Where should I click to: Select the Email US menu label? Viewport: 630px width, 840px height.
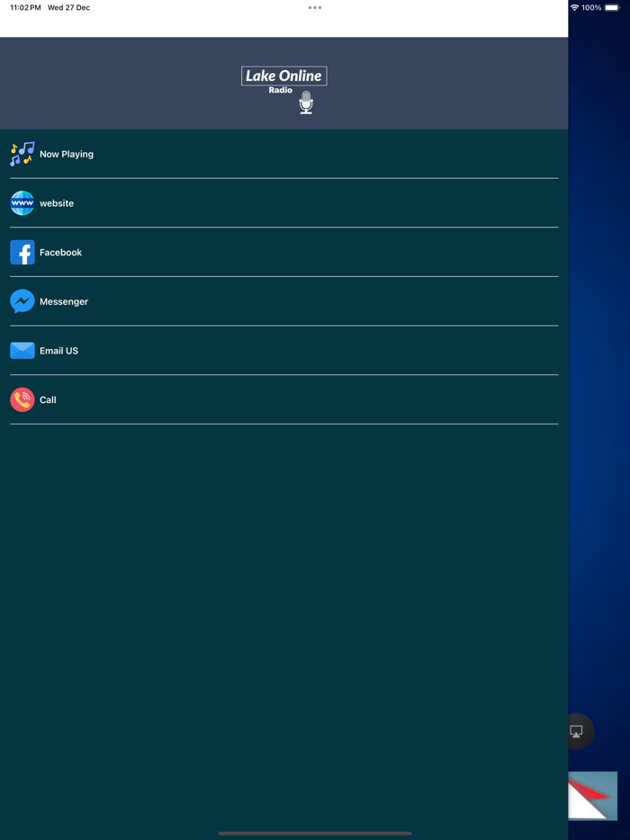coord(59,351)
